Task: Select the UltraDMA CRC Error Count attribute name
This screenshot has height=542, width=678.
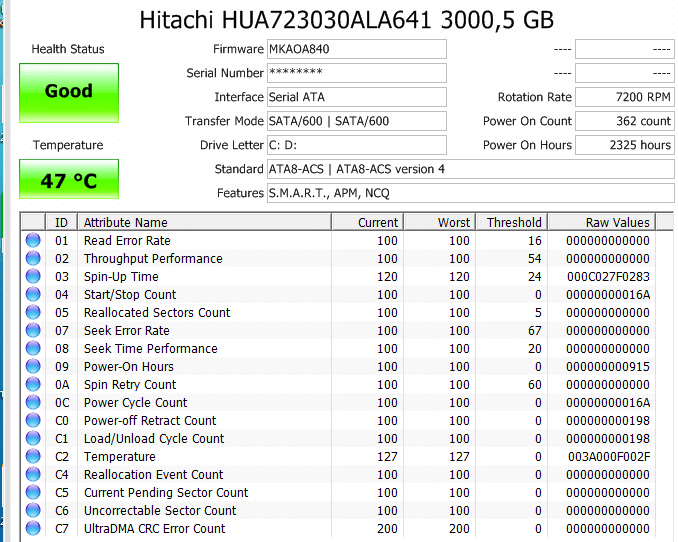Action: 154,529
